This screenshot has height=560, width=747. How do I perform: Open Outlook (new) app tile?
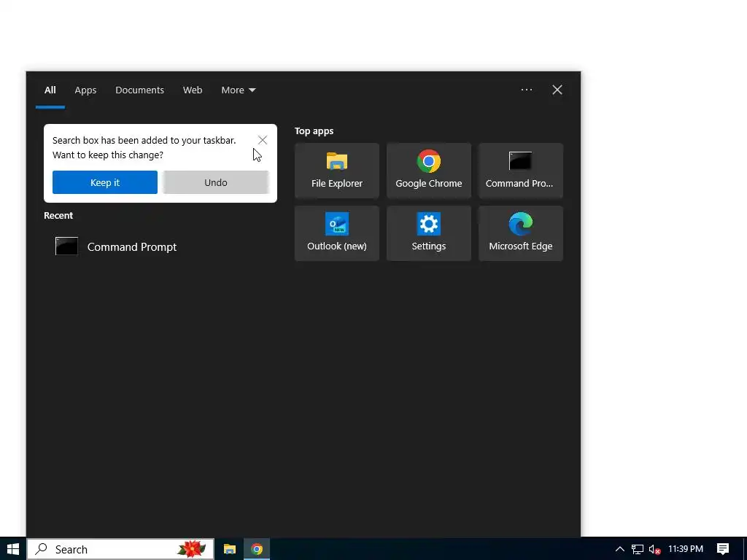point(337,233)
